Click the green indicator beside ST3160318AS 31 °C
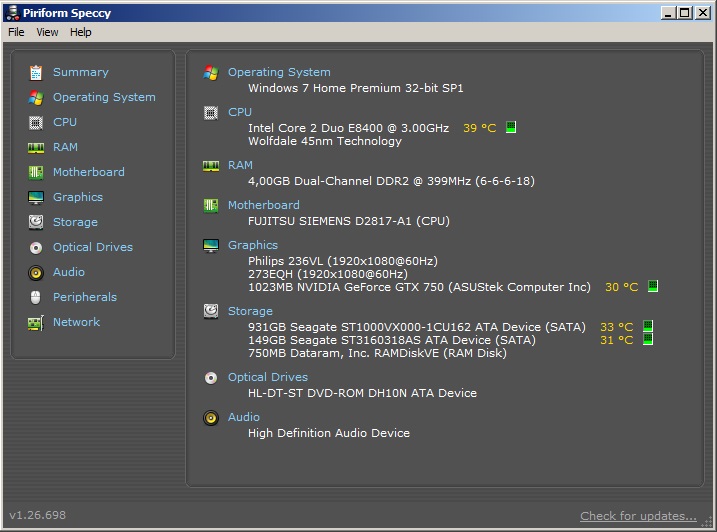 pyautogui.click(x=648, y=339)
